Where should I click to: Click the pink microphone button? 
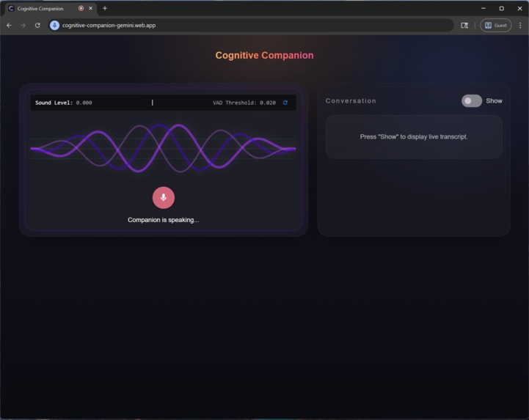[x=164, y=197]
